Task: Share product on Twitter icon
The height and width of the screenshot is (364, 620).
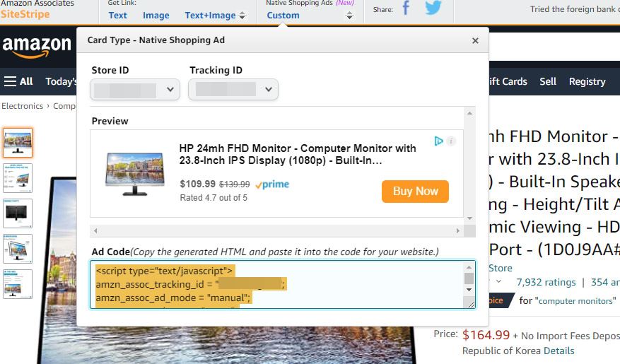Action: [x=433, y=8]
